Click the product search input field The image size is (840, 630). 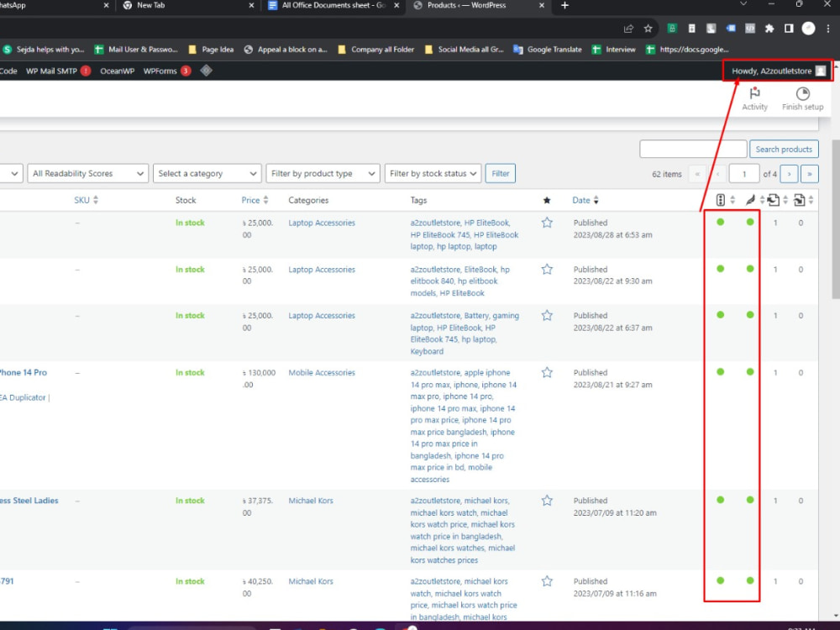[693, 149]
